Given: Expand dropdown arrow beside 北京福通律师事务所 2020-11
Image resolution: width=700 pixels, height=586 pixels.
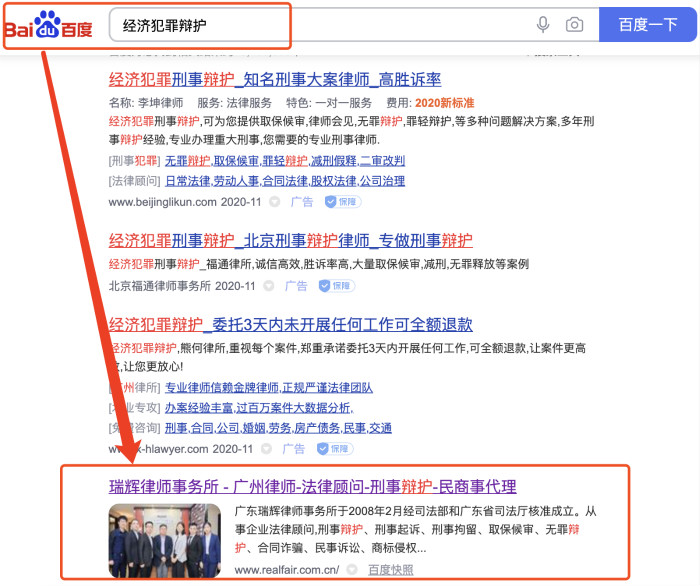Looking at the screenshot, I should point(269,286).
